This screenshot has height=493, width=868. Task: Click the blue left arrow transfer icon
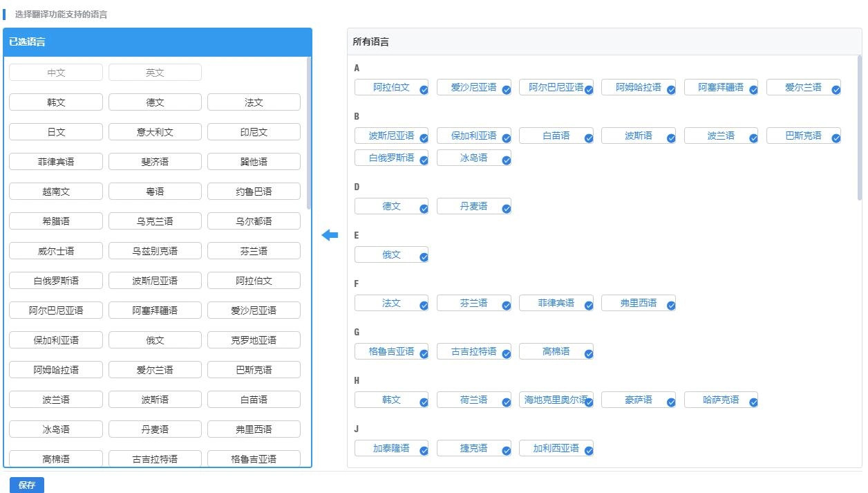[330, 236]
